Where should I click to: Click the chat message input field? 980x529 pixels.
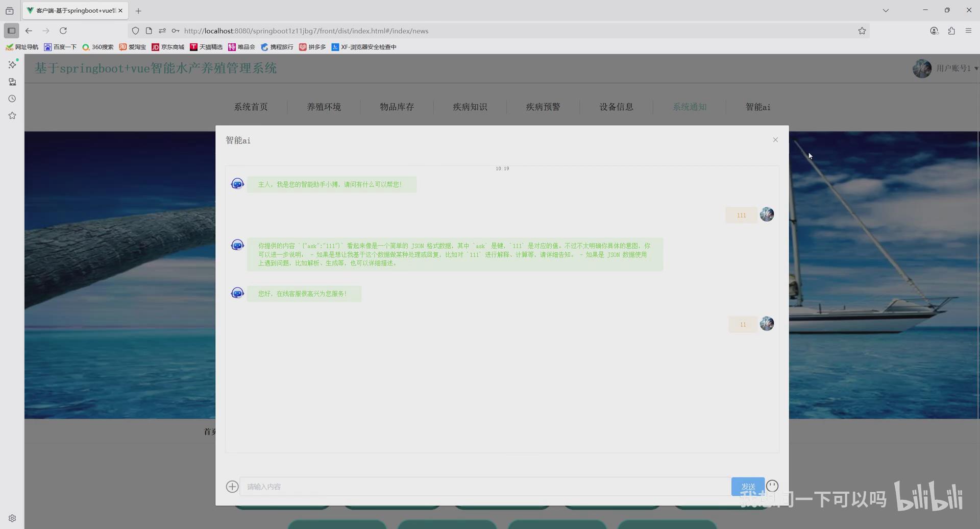coord(485,486)
